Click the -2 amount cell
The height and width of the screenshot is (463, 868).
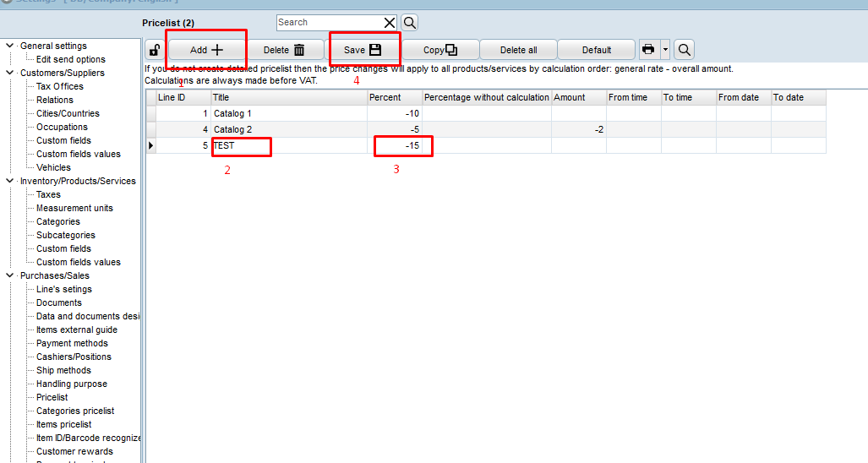(x=579, y=129)
